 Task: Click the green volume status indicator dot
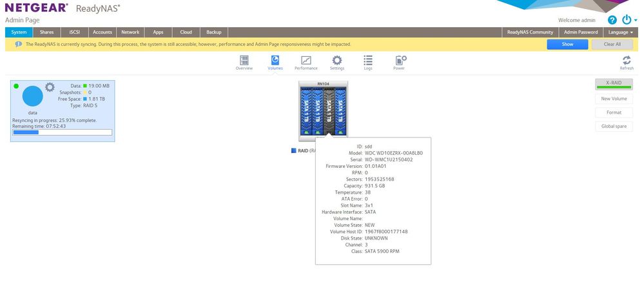pos(16,86)
